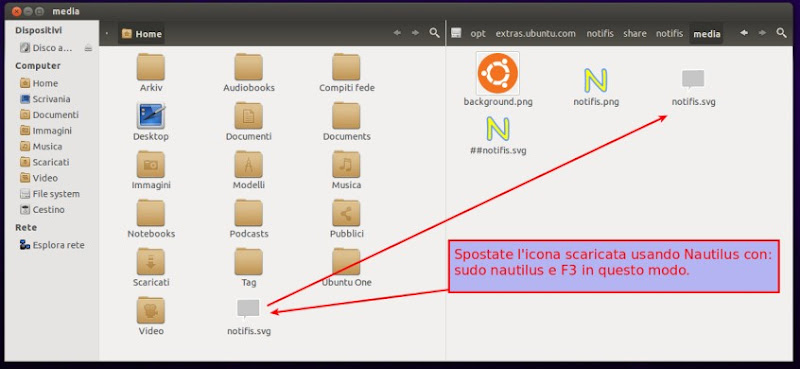800x369 pixels.
Task: Select notifis.svg file in media pane
Action: [x=693, y=88]
